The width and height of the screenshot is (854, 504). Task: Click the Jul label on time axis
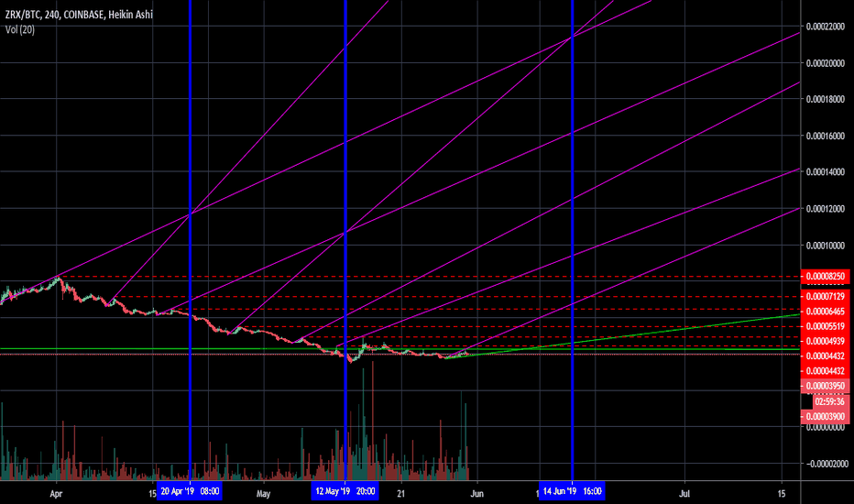pos(684,494)
